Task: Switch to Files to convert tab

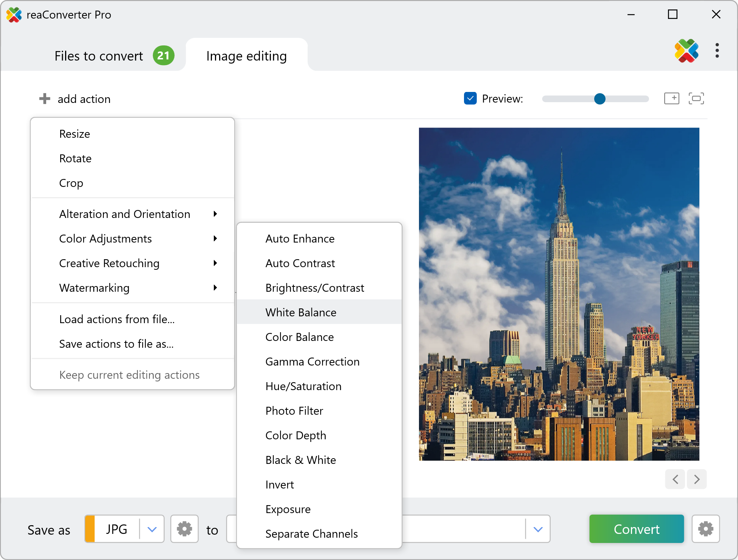Action: pos(99,56)
